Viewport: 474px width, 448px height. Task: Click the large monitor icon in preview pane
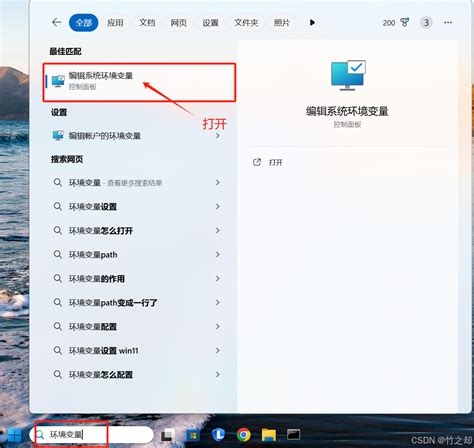pyautogui.click(x=348, y=75)
